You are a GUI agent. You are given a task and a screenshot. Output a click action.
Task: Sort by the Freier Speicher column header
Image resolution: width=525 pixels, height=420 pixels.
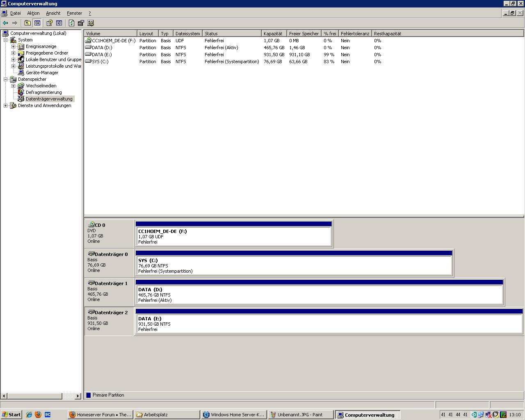point(304,34)
